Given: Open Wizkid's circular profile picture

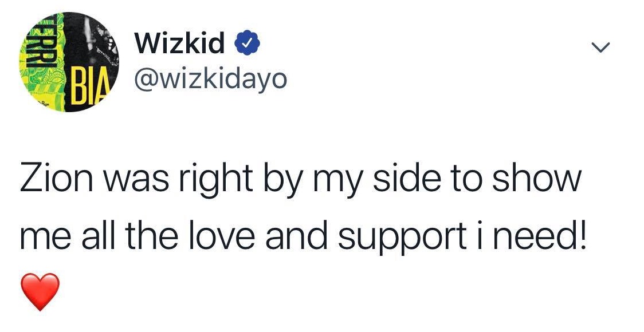Looking at the screenshot, I should pos(68,62).
